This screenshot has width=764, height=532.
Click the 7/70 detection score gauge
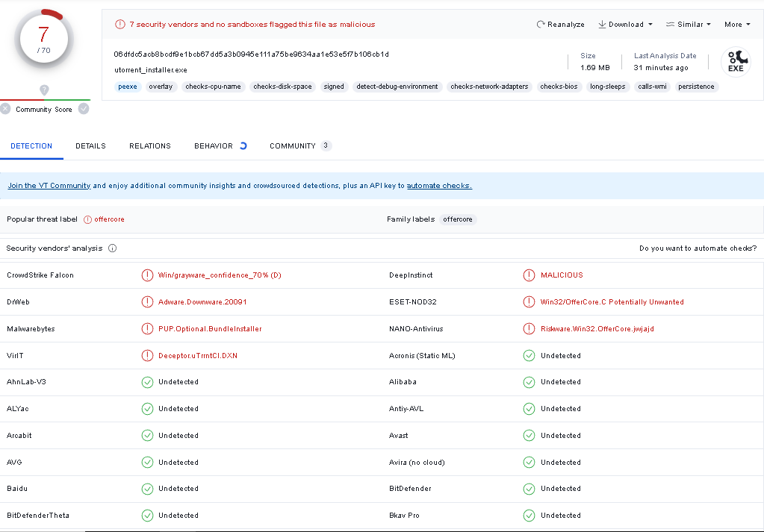(43, 38)
